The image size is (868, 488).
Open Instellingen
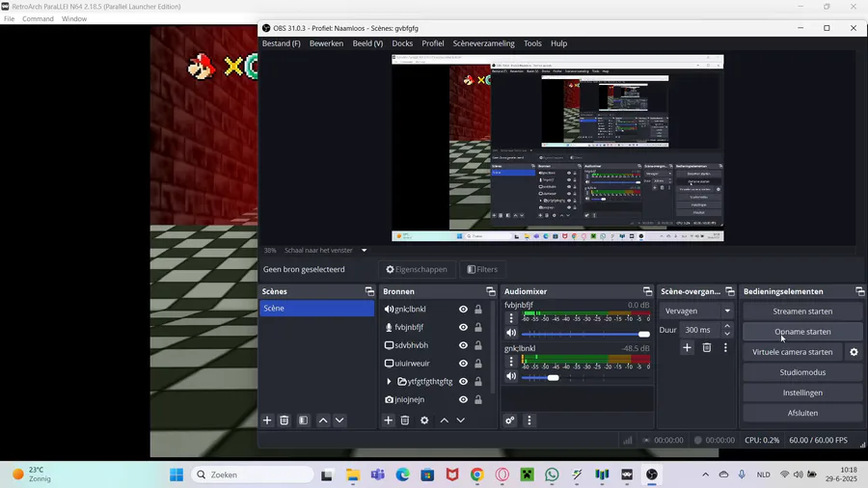[x=802, y=393]
